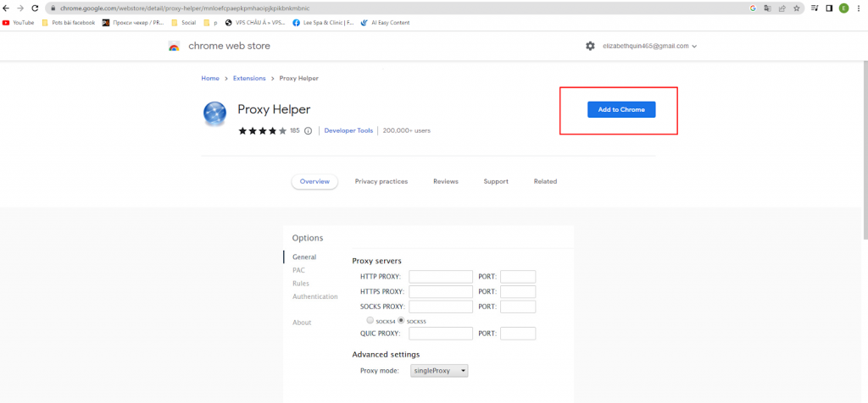Open the Прокси чекер bookmark
Viewport: 868px width, 403px height.
click(x=133, y=23)
